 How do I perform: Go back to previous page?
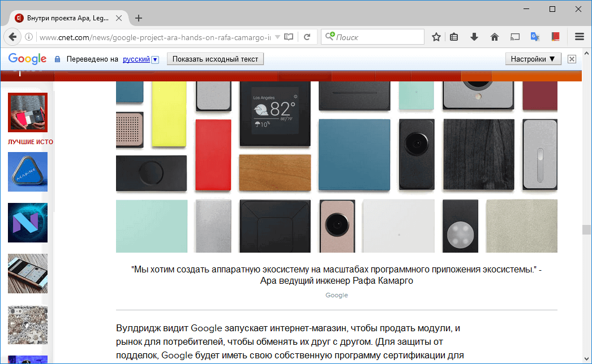click(12, 36)
